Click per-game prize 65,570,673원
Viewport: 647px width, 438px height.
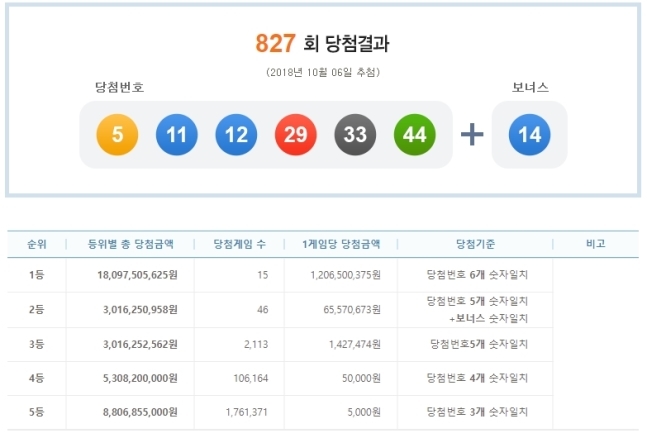coord(352,310)
